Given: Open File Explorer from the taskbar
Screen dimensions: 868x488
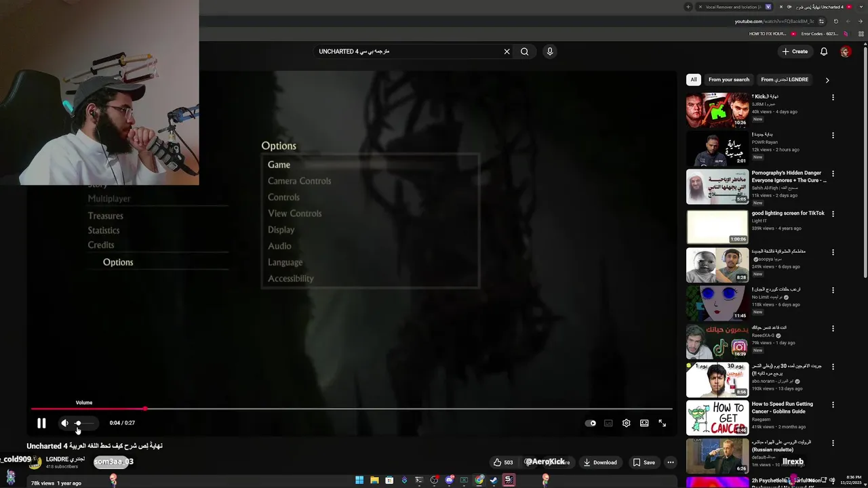Looking at the screenshot, I should [374, 480].
